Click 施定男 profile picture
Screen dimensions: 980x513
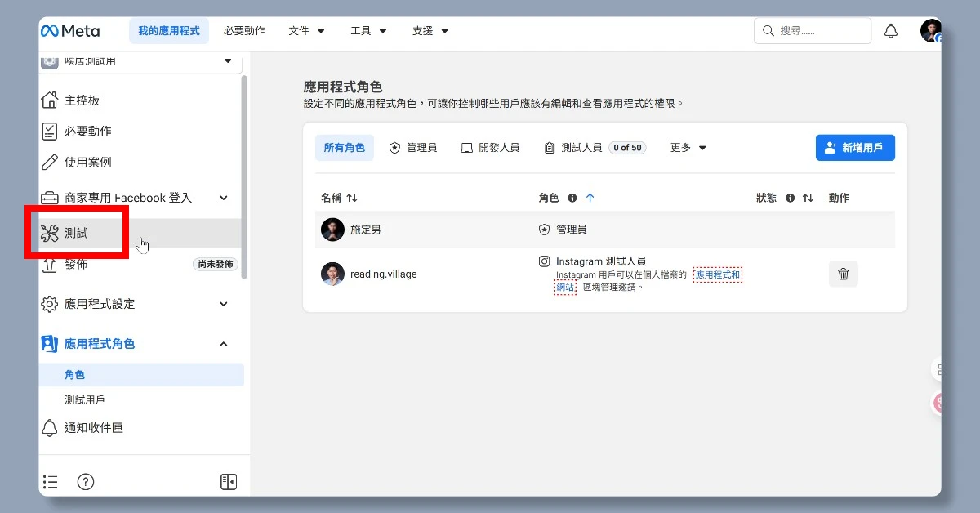[332, 230]
